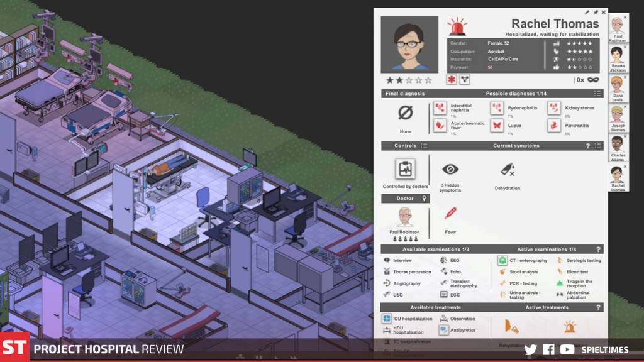Click the edit pencil icon on panel
The height and width of the screenshot is (362, 644).
pyautogui.click(x=587, y=13)
